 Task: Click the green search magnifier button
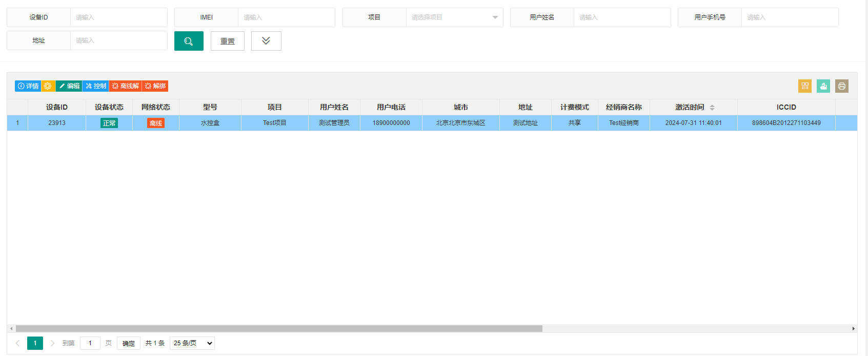coord(189,41)
